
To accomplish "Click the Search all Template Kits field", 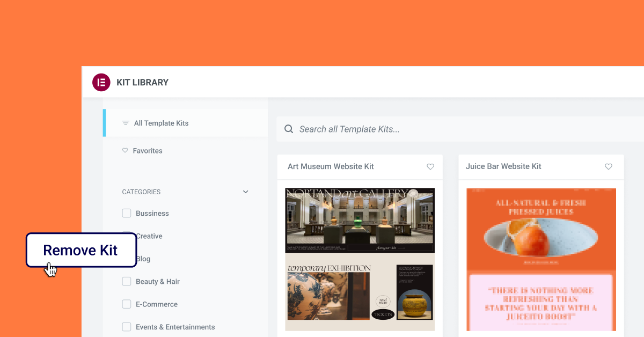I will pos(460,129).
